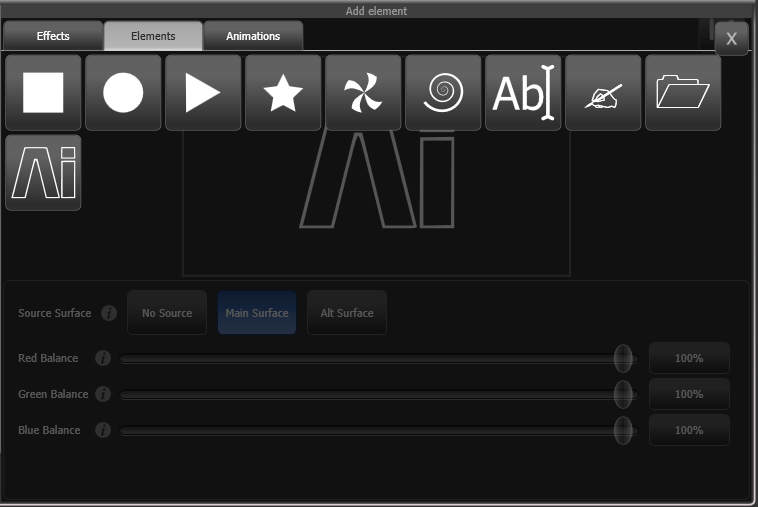Click the Source Surface label

pos(55,313)
